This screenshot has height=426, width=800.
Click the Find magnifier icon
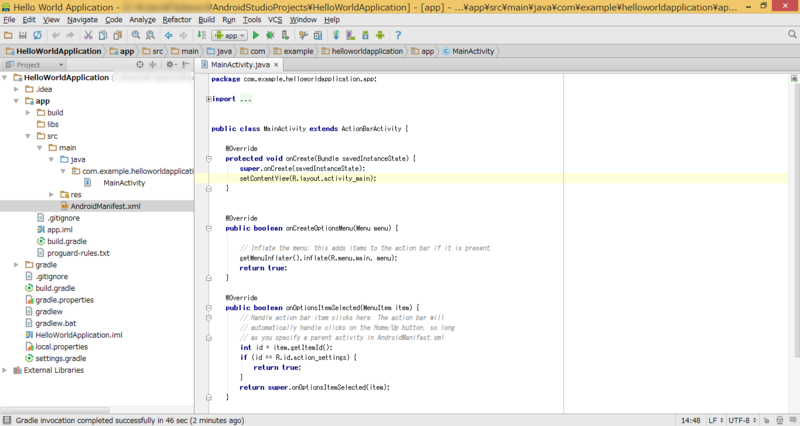136,35
